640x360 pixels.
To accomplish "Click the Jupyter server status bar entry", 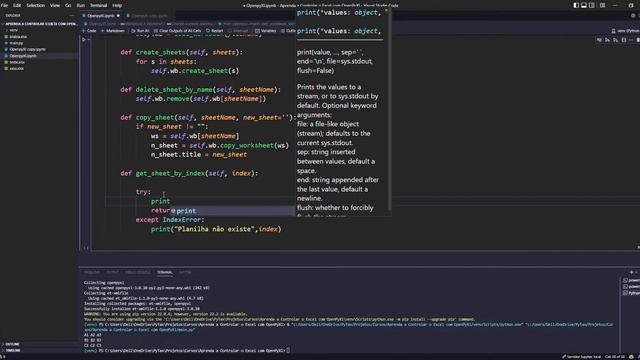I will coord(581,357).
